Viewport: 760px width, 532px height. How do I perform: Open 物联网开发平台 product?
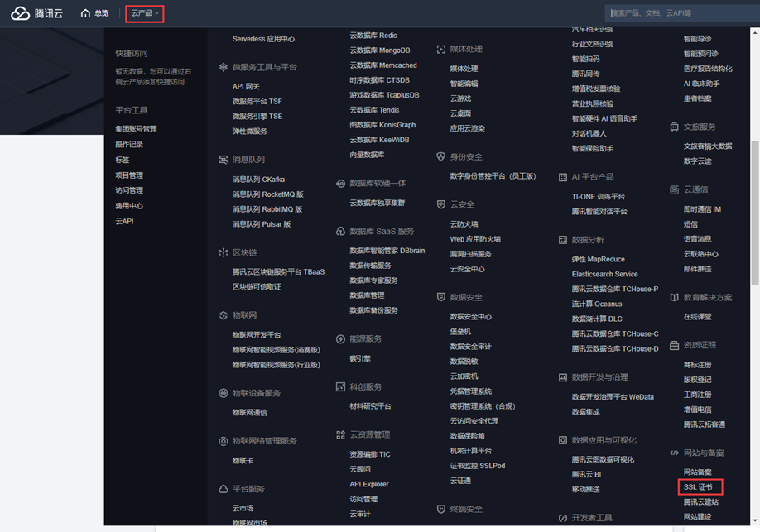pos(257,335)
